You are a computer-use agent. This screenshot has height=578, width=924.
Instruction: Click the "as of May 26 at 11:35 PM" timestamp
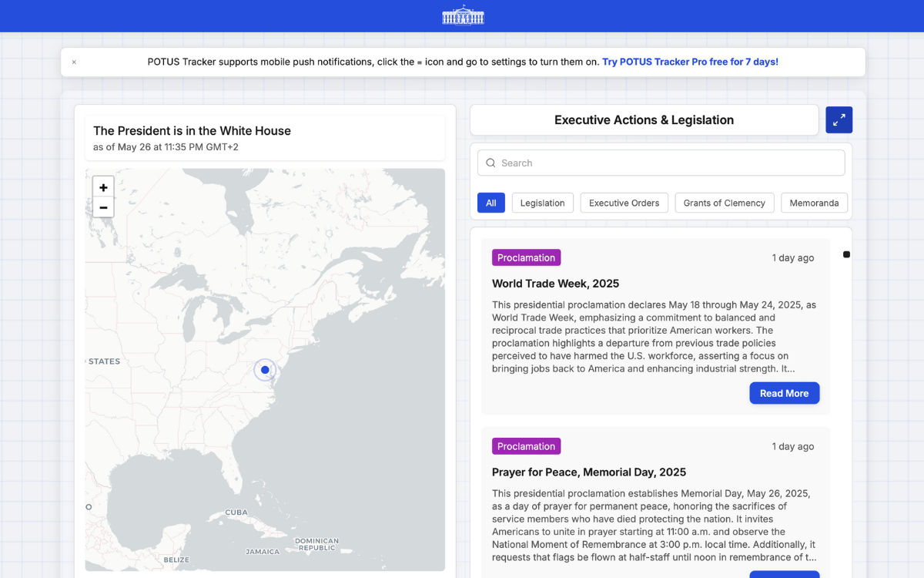[x=166, y=146]
